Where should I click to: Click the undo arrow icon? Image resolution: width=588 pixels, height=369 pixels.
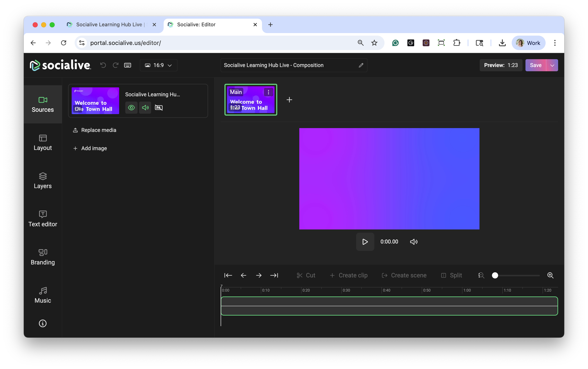pyautogui.click(x=103, y=65)
